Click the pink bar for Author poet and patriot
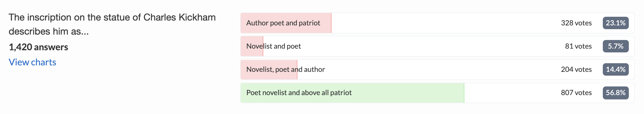Image resolution: width=644 pixels, height=114 pixels. pos(286,23)
